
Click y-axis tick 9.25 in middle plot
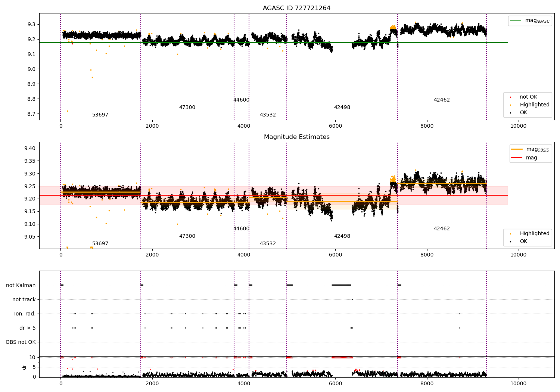coord(29,186)
